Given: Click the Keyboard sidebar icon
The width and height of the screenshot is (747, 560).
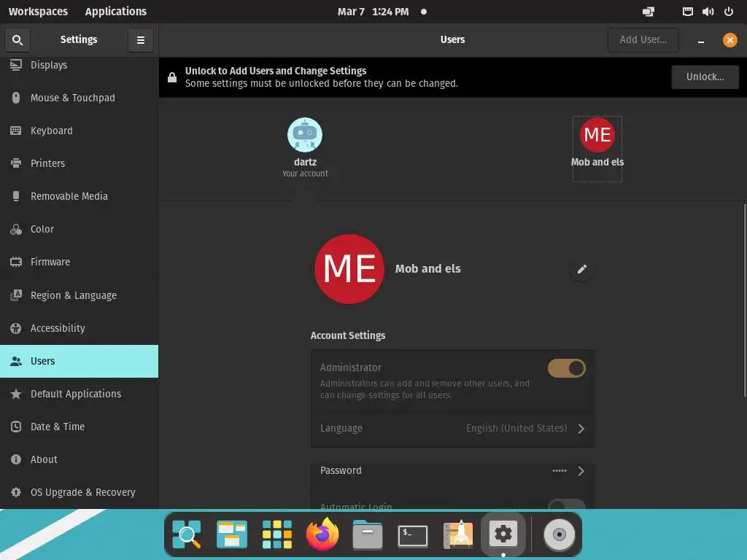Looking at the screenshot, I should point(16,131).
